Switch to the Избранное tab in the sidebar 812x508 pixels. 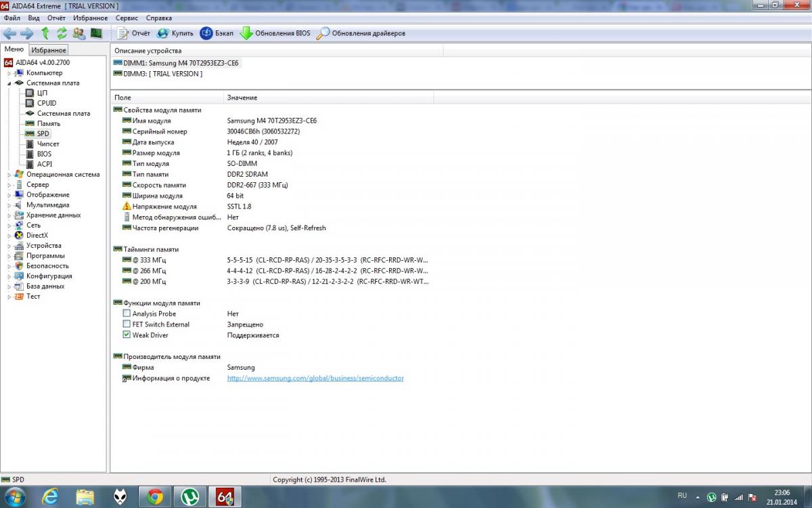[49, 50]
